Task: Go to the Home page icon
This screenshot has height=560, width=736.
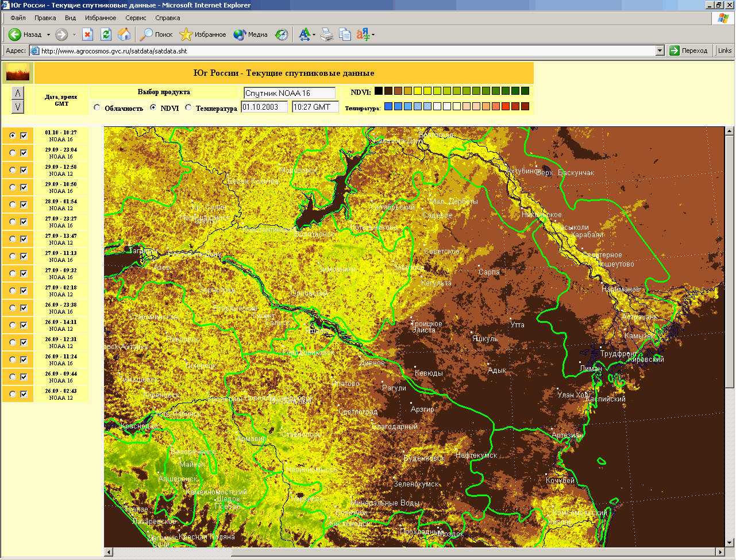Action: tap(124, 34)
